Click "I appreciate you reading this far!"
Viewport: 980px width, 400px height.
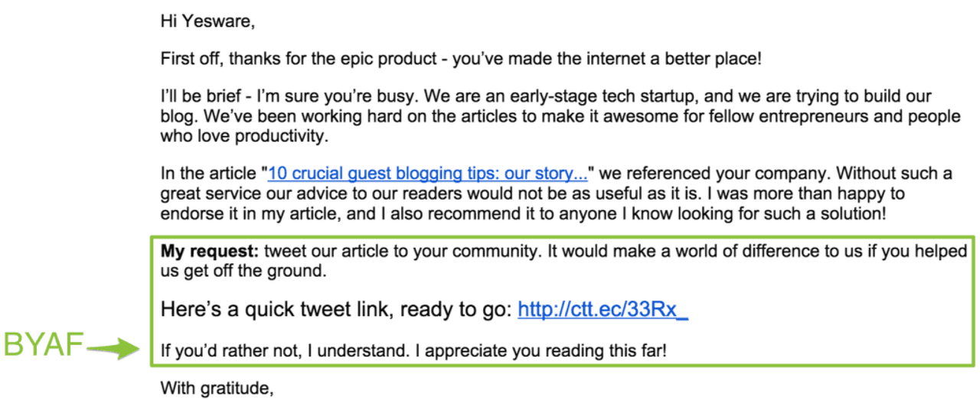[546, 352]
